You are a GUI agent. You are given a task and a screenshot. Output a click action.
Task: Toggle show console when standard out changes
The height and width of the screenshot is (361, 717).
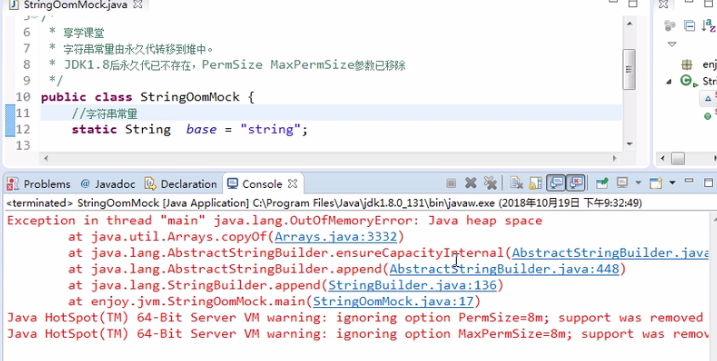click(x=556, y=183)
